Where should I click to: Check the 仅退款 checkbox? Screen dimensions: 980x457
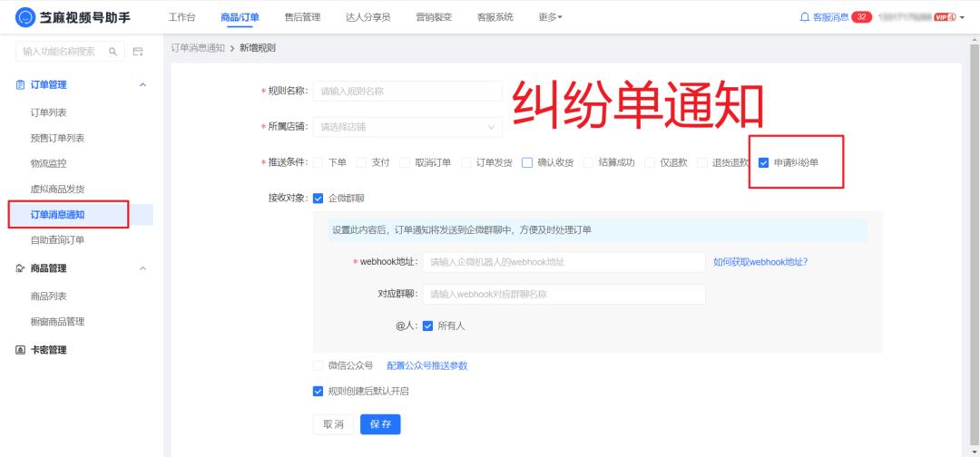[x=650, y=163]
